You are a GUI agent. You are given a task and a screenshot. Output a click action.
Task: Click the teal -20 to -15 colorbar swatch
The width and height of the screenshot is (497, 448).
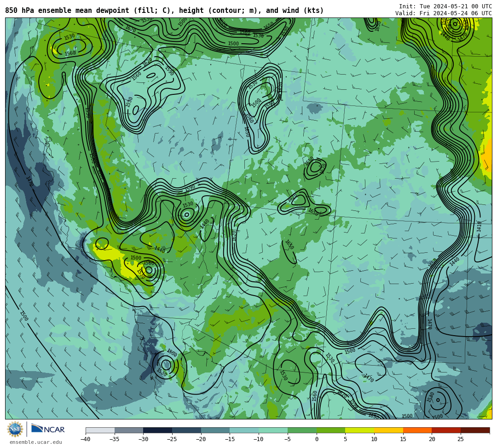point(215,430)
